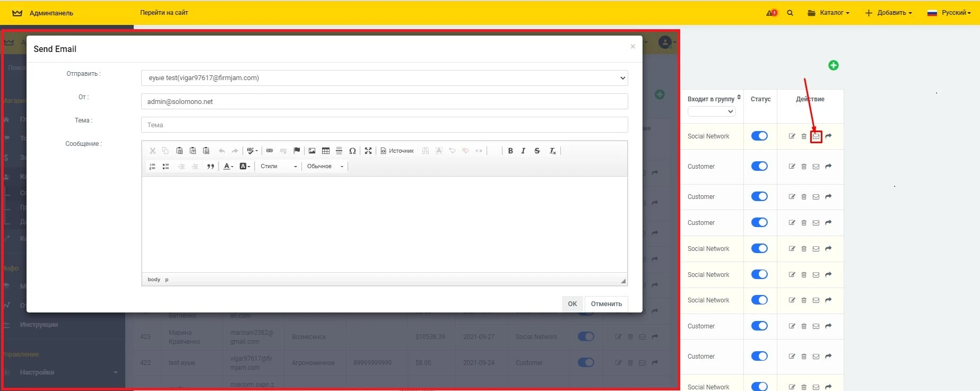Viewport: 980px width, 391px height.
Task: Toggle status switch in the last visible row
Action: pos(759,387)
